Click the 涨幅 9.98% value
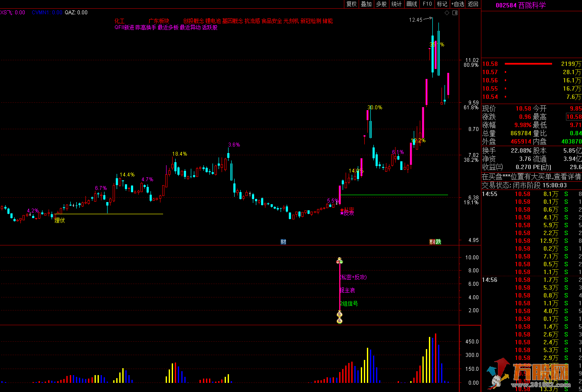This screenshot has height=392, width=582. coord(523,125)
